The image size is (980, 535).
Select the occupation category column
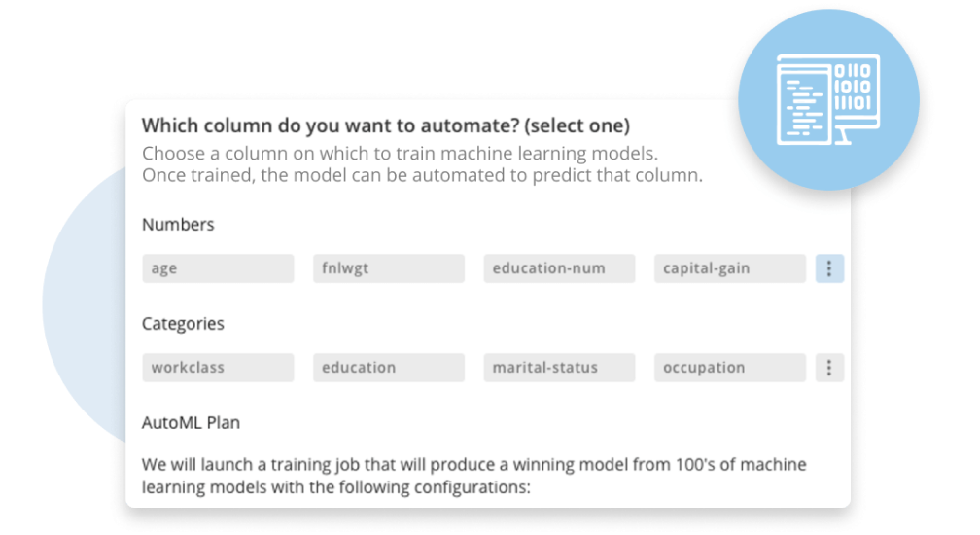(x=729, y=368)
